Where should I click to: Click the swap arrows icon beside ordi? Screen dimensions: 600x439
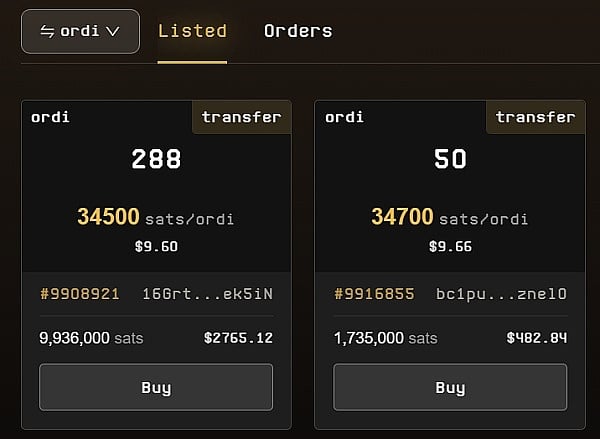click(47, 31)
